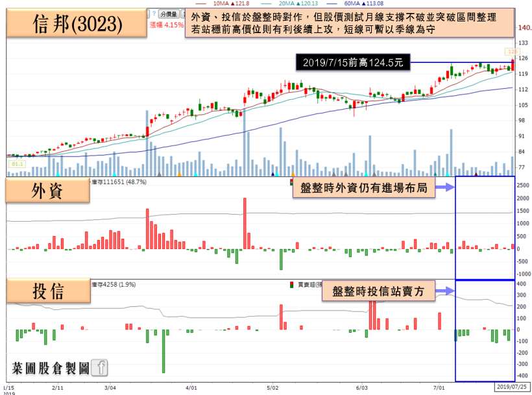
Task: Select the 60MA 113.08 legend entry
Action: [355, 3]
